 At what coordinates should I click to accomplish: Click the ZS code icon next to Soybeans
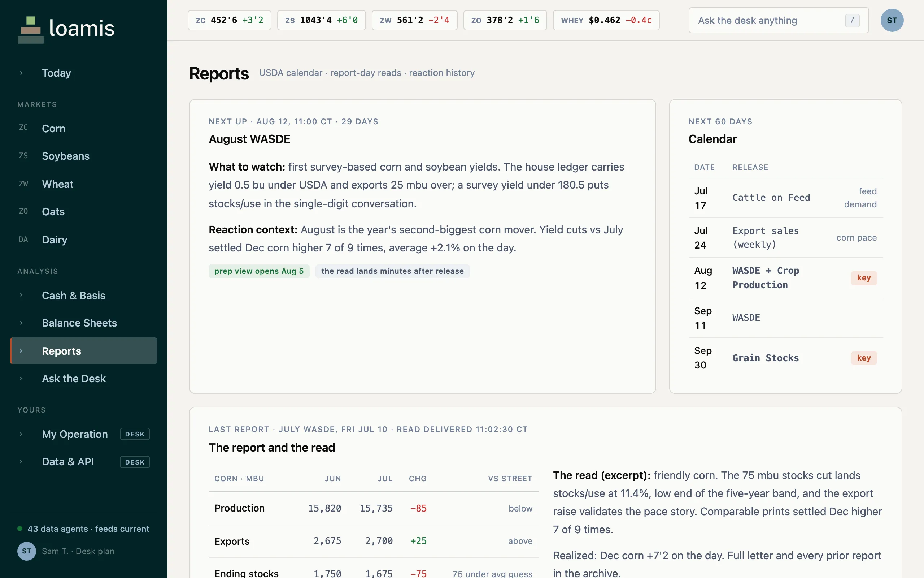pos(23,156)
